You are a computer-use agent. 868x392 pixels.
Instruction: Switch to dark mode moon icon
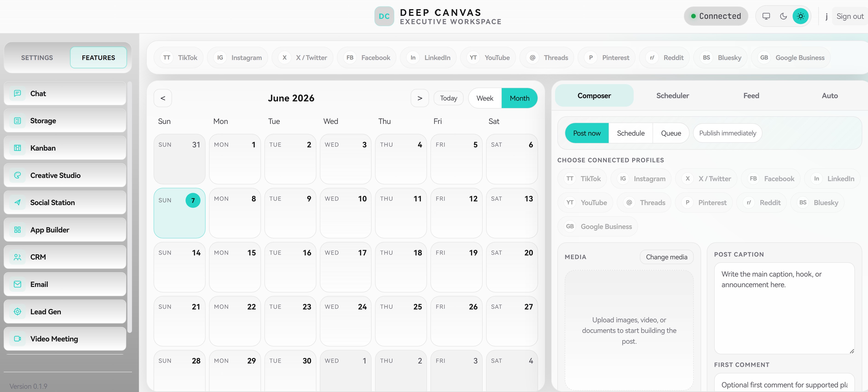[783, 16]
